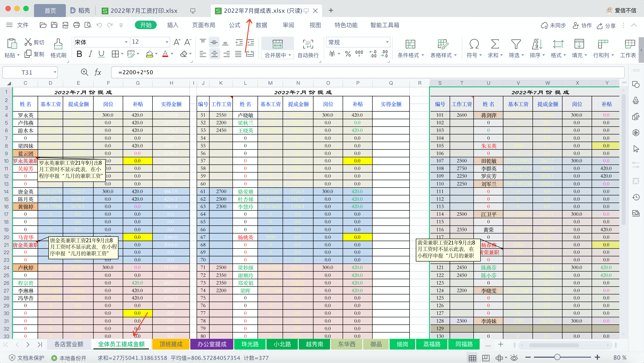Click the Format Painter (格式刷) icon

click(58, 44)
